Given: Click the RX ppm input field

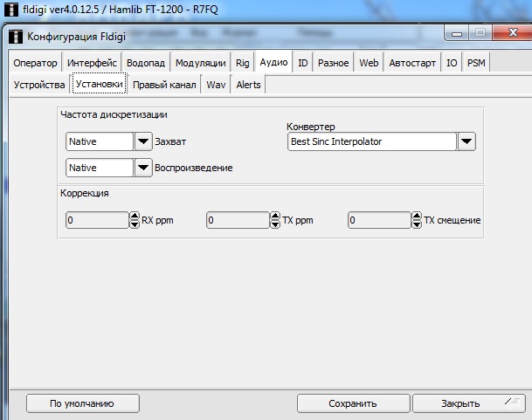Looking at the screenshot, I should (97, 221).
